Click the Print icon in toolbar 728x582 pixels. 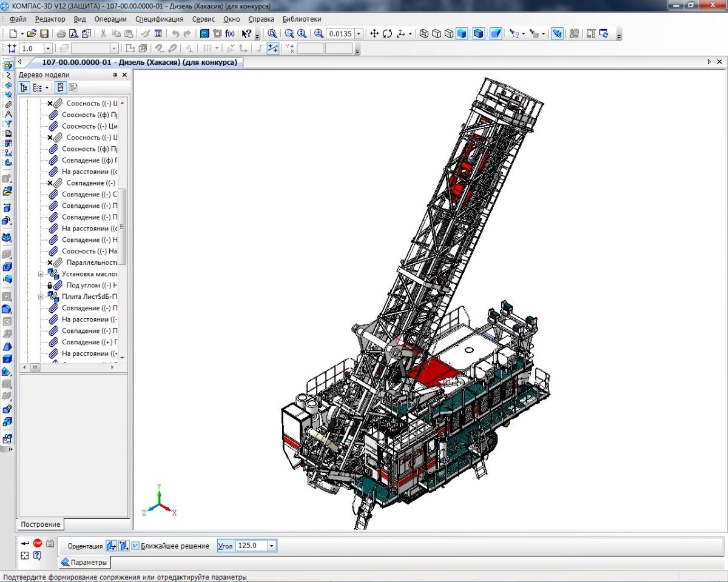61,34
